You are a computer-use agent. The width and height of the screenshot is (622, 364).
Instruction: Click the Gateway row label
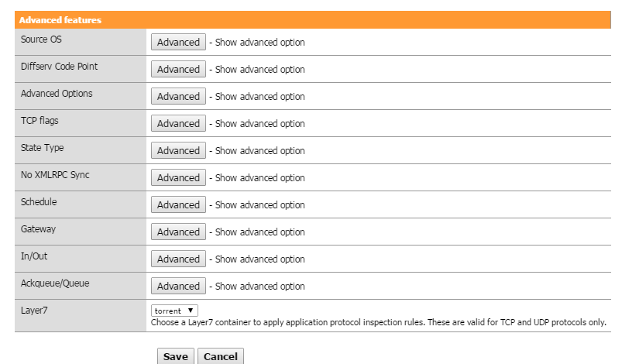[38, 229]
